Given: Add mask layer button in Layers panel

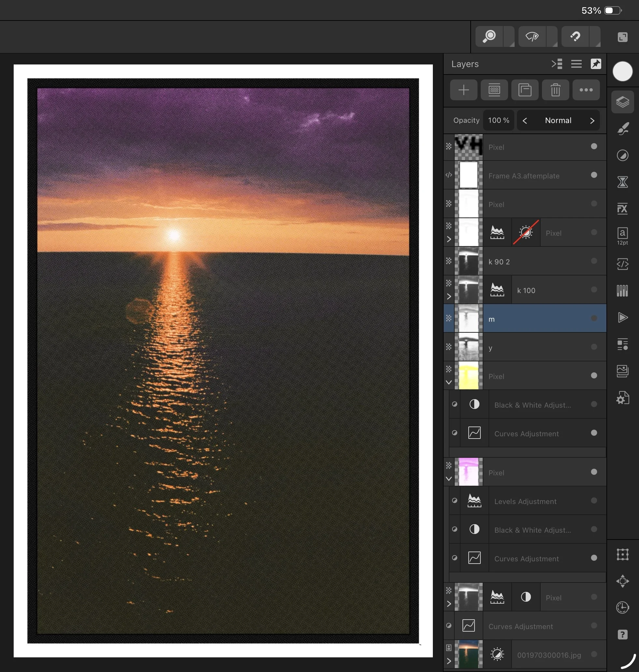Looking at the screenshot, I should point(494,90).
